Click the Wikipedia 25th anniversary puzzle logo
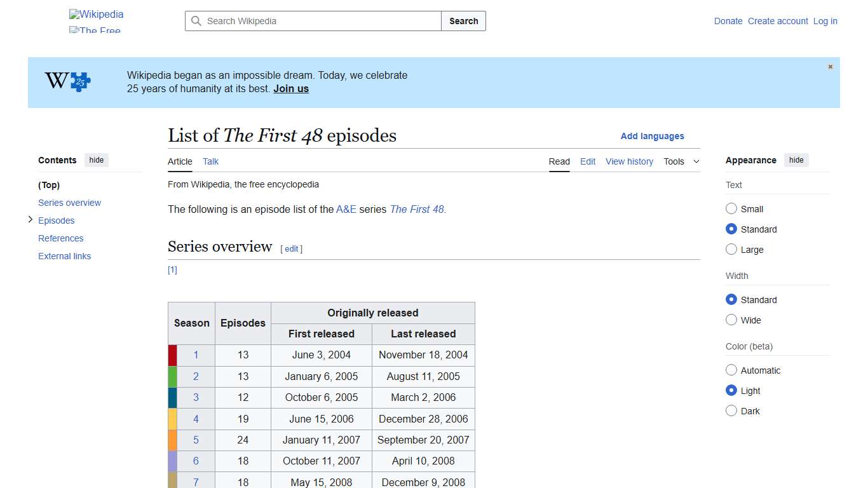This screenshot has height=488, width=868. 76,82
